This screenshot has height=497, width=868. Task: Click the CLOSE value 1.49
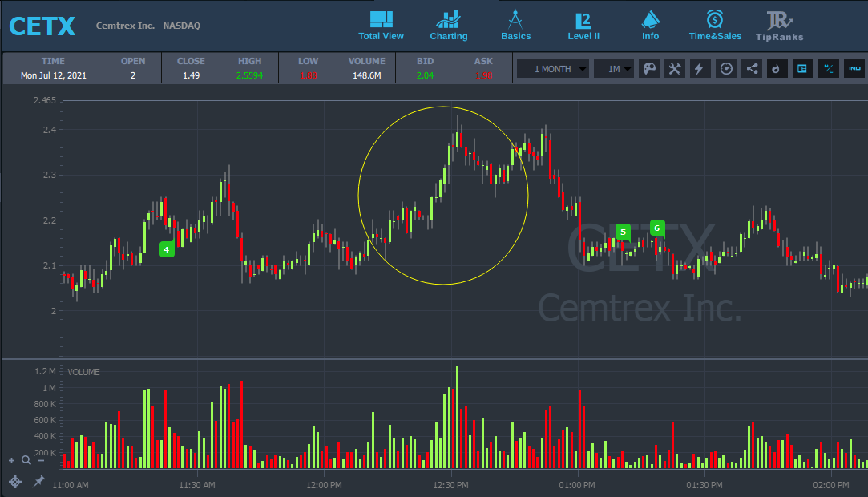click(x=191, y=75)
